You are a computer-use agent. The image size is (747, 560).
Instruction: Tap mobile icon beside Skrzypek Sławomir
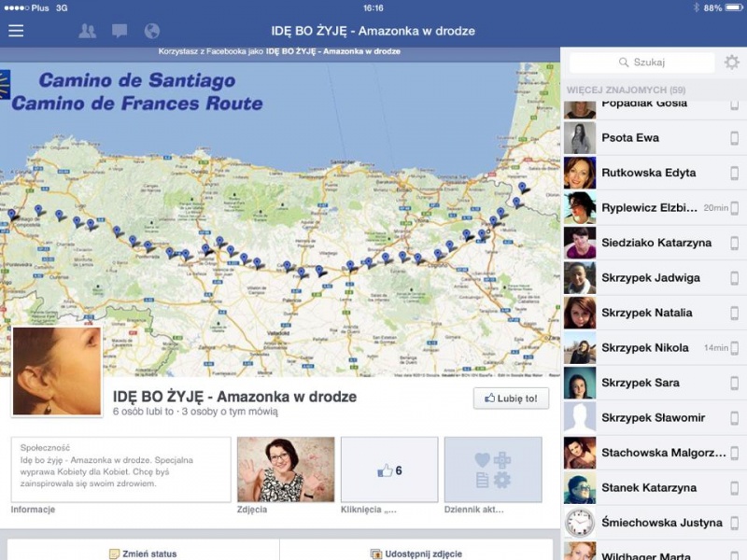click(735, 418)
